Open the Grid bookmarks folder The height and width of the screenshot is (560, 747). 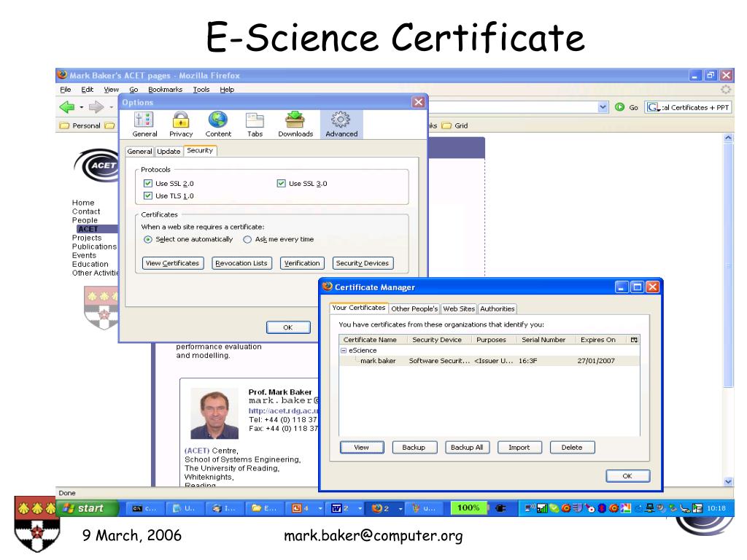click(454, 125)
